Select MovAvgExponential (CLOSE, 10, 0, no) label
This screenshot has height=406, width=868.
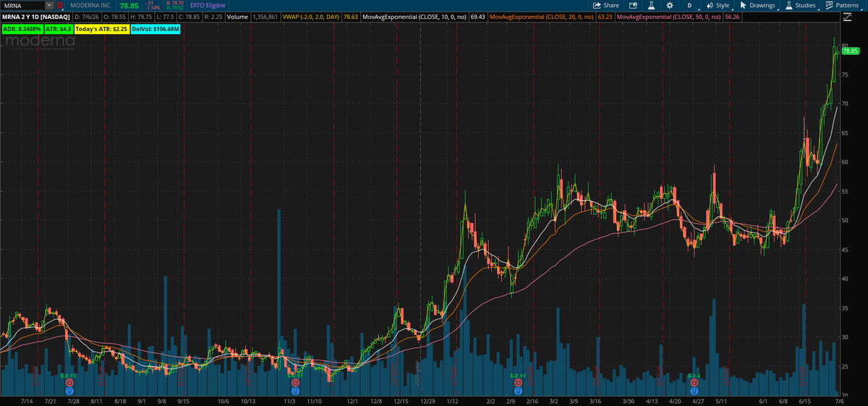[x=414, y=16]
